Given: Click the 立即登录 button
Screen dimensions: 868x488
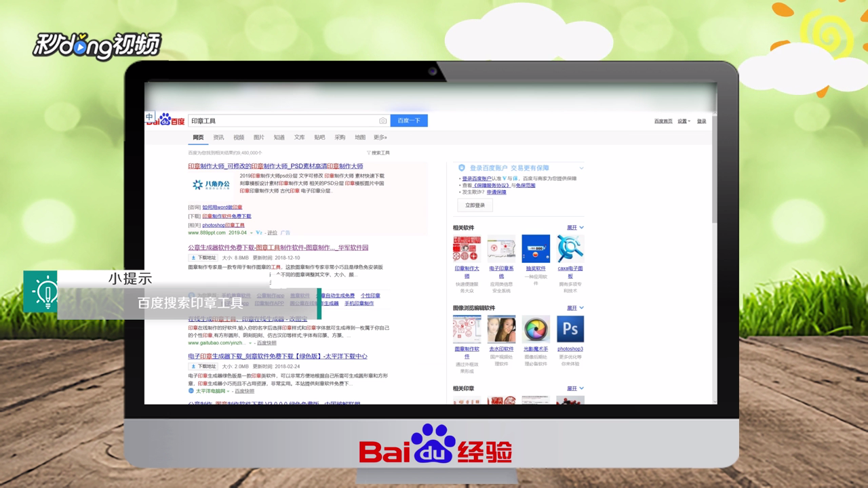Looking at the screenshot, I should 475,205.
